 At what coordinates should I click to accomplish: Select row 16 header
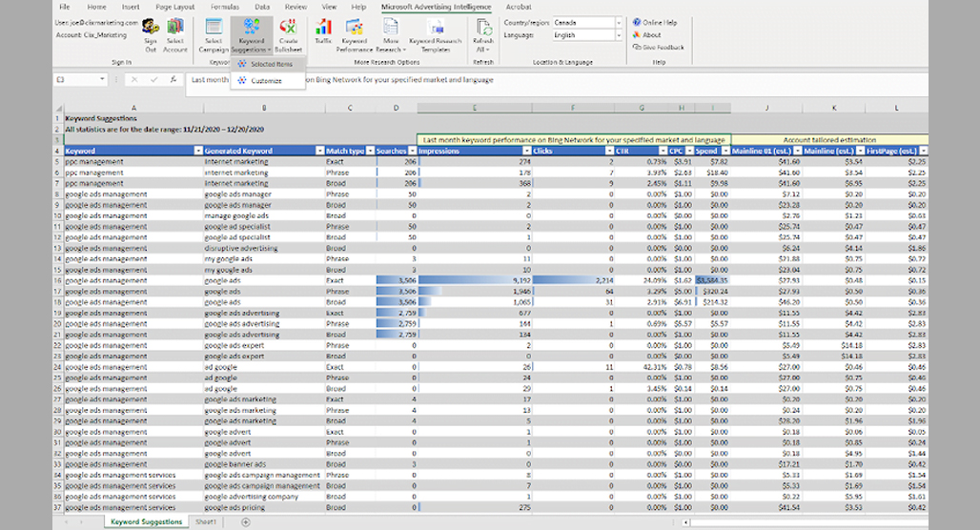(58, 280)
